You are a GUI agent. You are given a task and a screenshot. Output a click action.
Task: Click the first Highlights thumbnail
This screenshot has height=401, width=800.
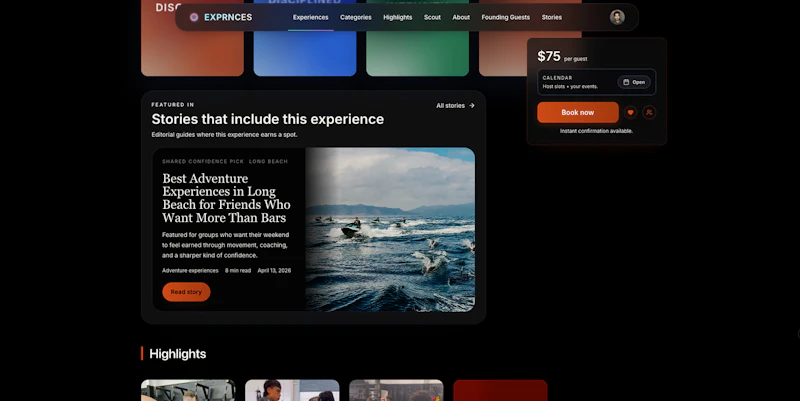tap(188, 390)
